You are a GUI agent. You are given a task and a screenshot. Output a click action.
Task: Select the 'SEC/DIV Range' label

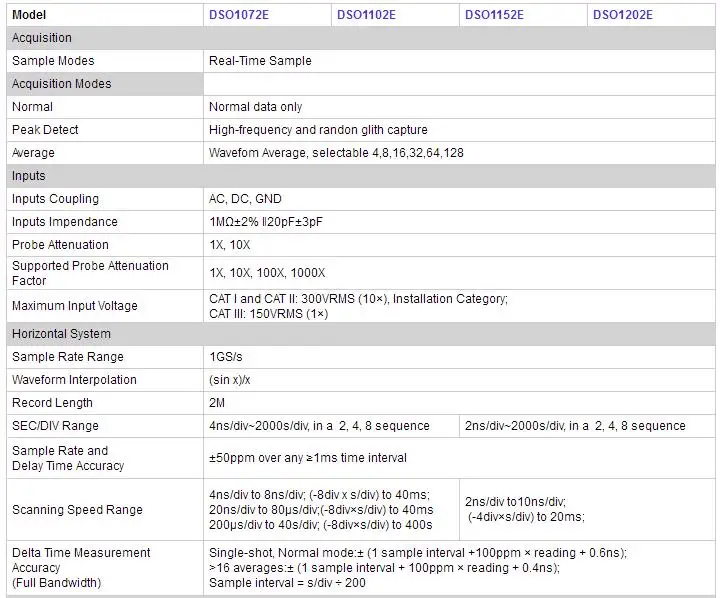[55, 425]
